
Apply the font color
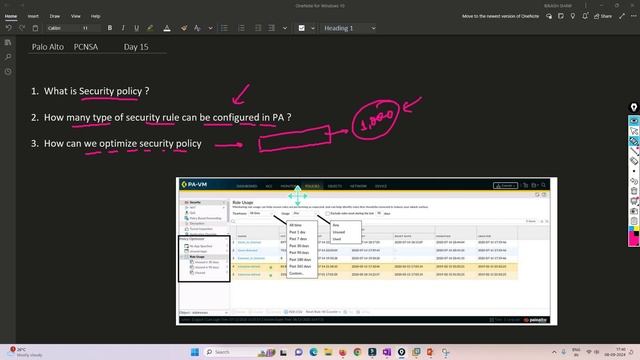pyautogui.click(x=167, y=28)
